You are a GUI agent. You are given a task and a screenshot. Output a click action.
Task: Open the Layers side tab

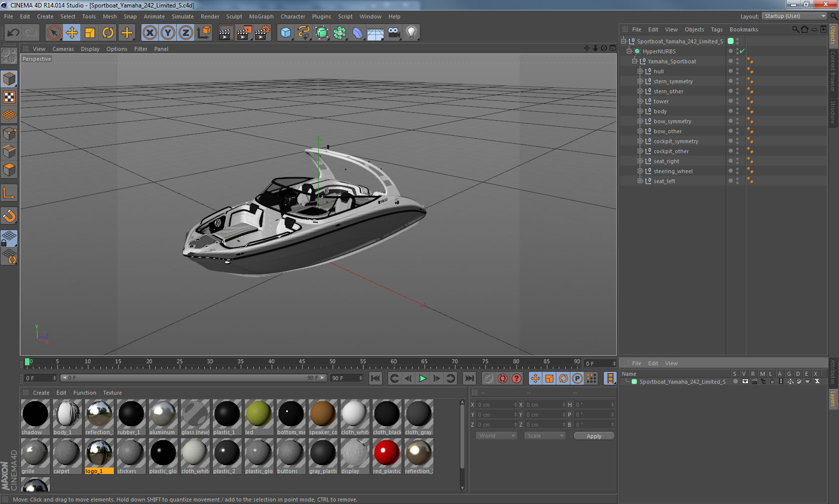[x=833, y=399]
